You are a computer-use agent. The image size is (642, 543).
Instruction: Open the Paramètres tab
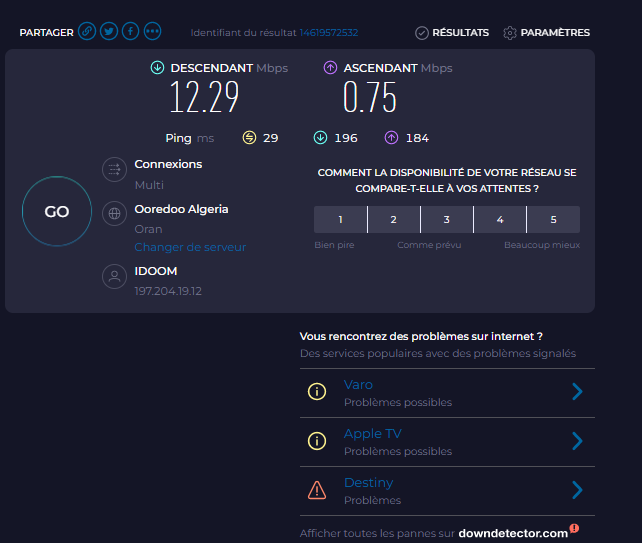(546, 33)
